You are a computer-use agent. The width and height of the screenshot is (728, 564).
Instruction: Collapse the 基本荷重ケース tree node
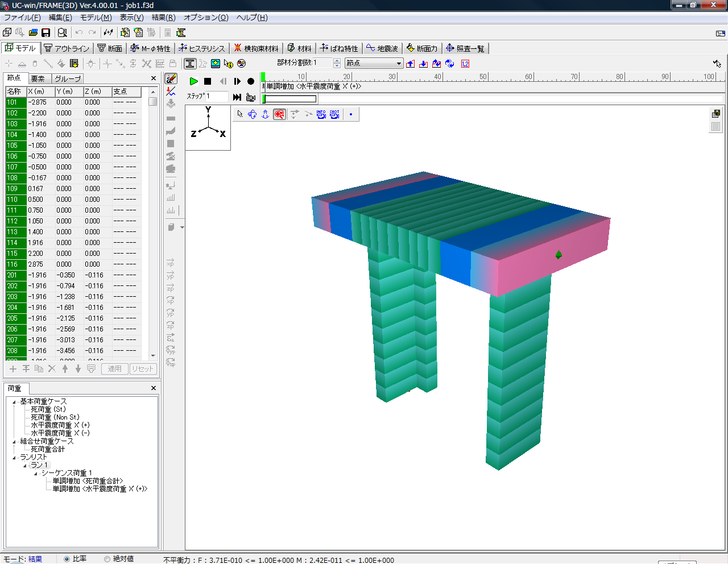pyautogui.click(x=14, y=402)
